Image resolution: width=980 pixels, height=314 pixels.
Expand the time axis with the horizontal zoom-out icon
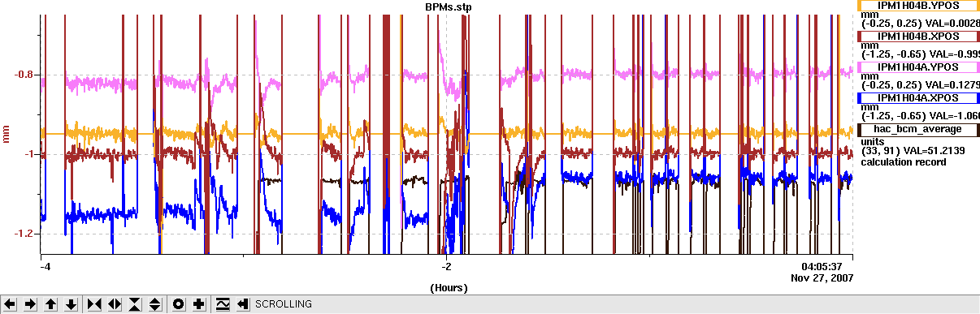tap(115, 304)
